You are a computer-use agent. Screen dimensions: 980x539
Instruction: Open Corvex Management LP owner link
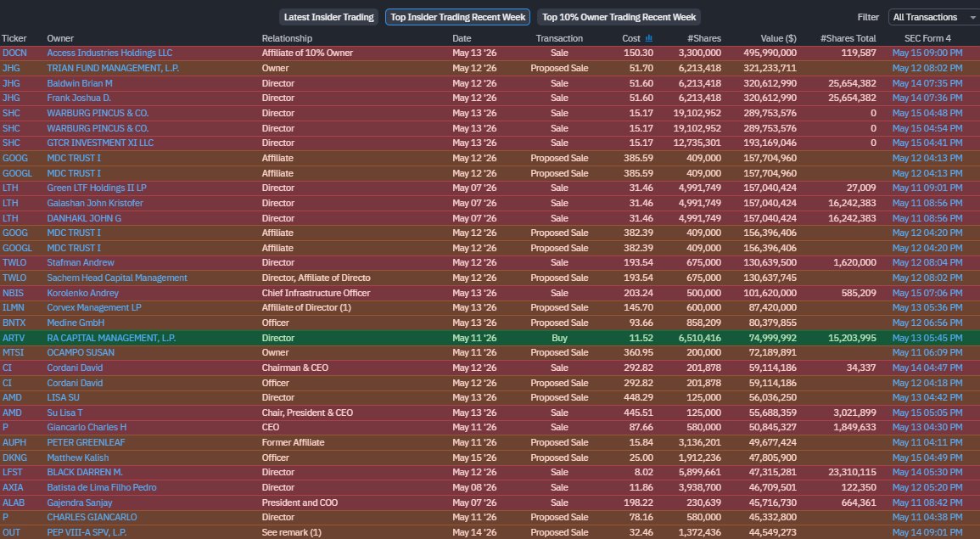click(x=93, y=307)
